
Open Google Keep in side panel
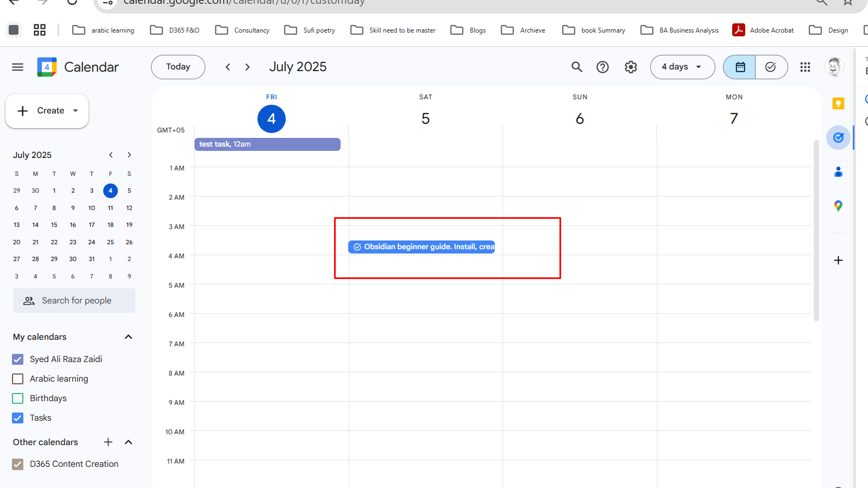(838, 104)
